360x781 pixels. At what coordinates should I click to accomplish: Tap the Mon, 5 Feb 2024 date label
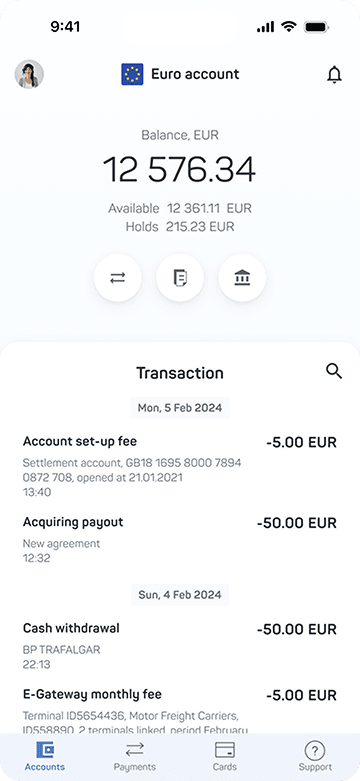tap(180, 408)
